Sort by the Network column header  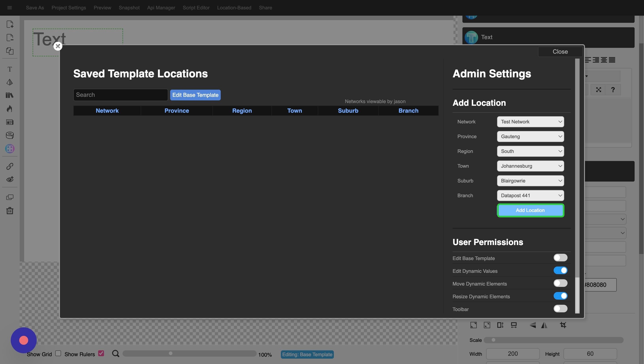107,111
